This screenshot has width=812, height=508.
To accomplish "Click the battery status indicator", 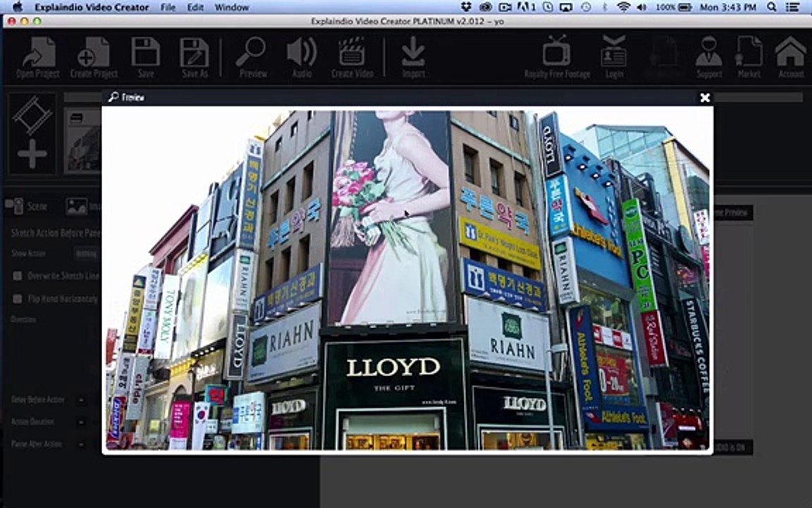I will click(675, 7).
